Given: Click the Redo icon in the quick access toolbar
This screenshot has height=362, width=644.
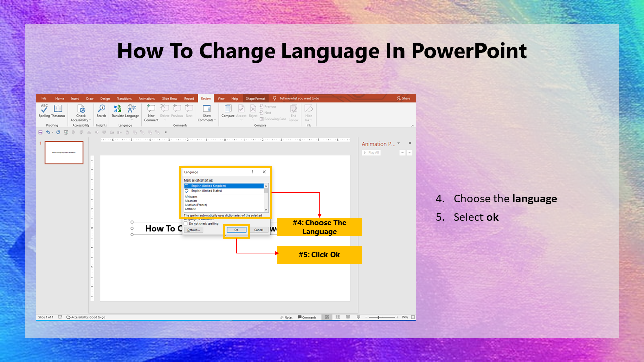Looking at the screenshot, I should (58, 132).
